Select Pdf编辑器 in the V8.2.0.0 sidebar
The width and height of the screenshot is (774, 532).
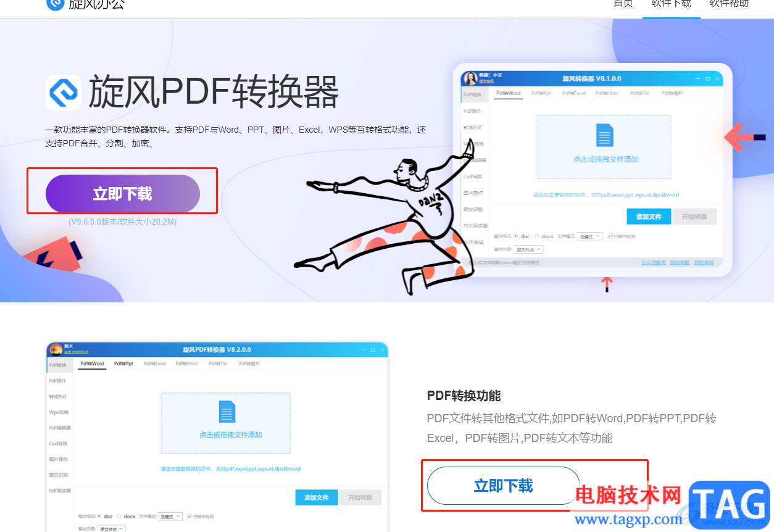[60, 428]
